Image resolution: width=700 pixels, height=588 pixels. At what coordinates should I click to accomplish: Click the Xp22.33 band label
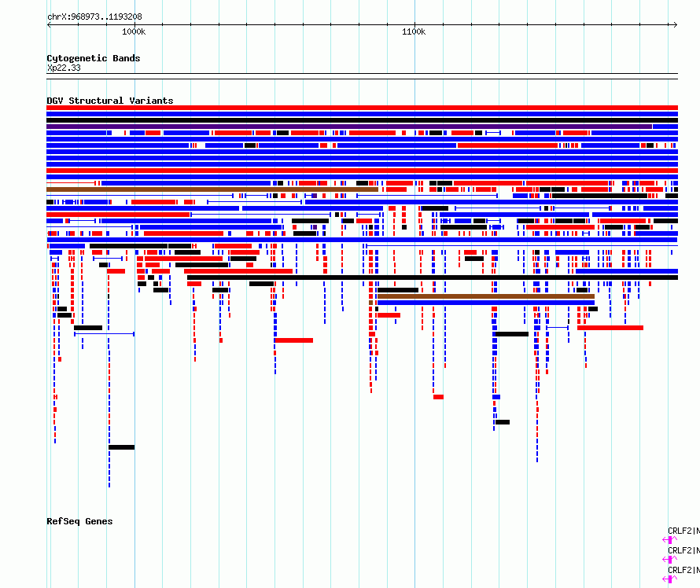coord(64,68)
